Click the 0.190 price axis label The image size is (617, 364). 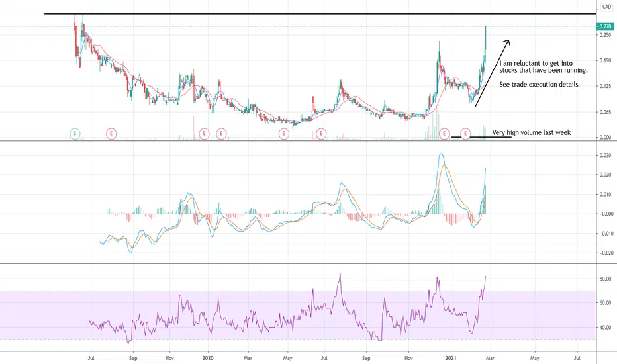605,60
